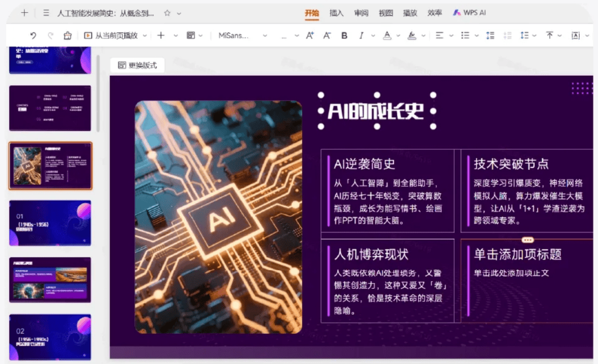Image resolution: width=598 pixels, height=364 pixels.
Task: Star this document as a favorite
Action: click(x=167, y=13)
